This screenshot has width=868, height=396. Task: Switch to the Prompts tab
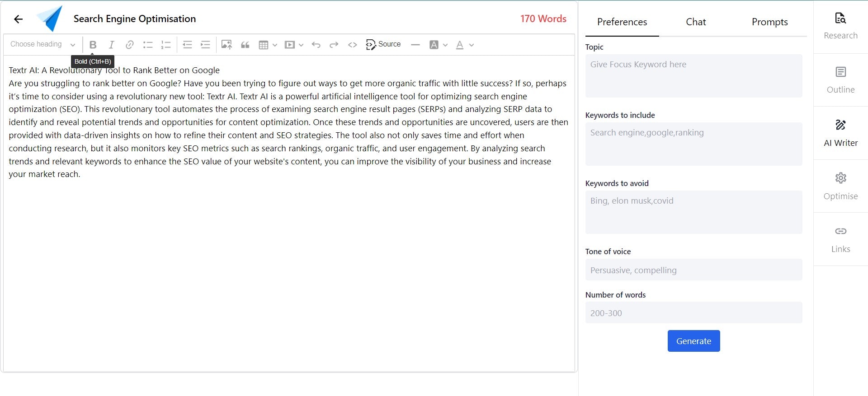[x=769, y=22]
